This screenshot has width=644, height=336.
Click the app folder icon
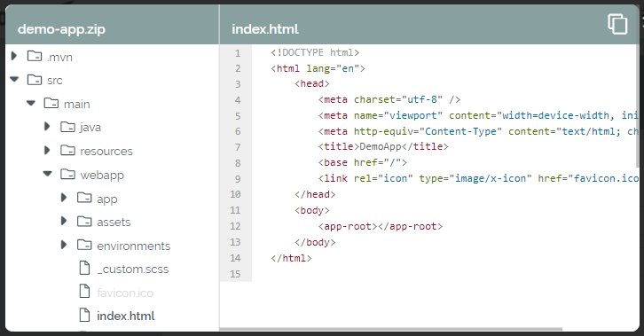point(84,198)
